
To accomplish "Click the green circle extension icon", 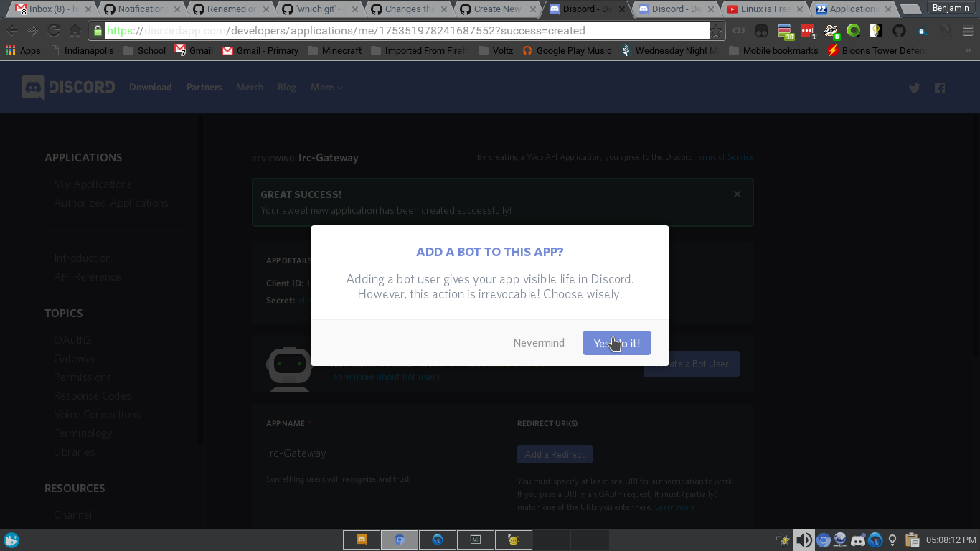I will (853, 31).
